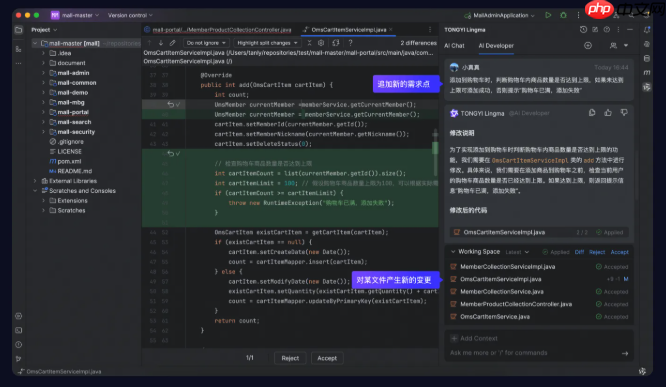Give a thumbs up to the Lingma answer
This screenshot has height=387, width=666.
click(x=608, y=113)
